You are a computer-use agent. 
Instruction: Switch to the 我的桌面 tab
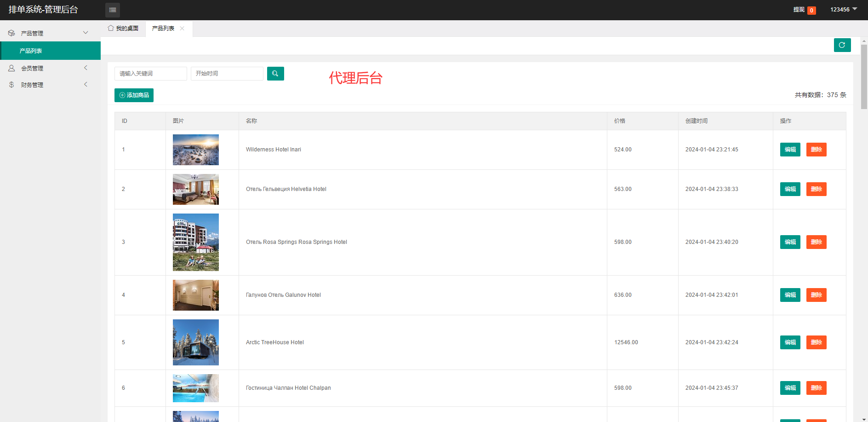123,29
